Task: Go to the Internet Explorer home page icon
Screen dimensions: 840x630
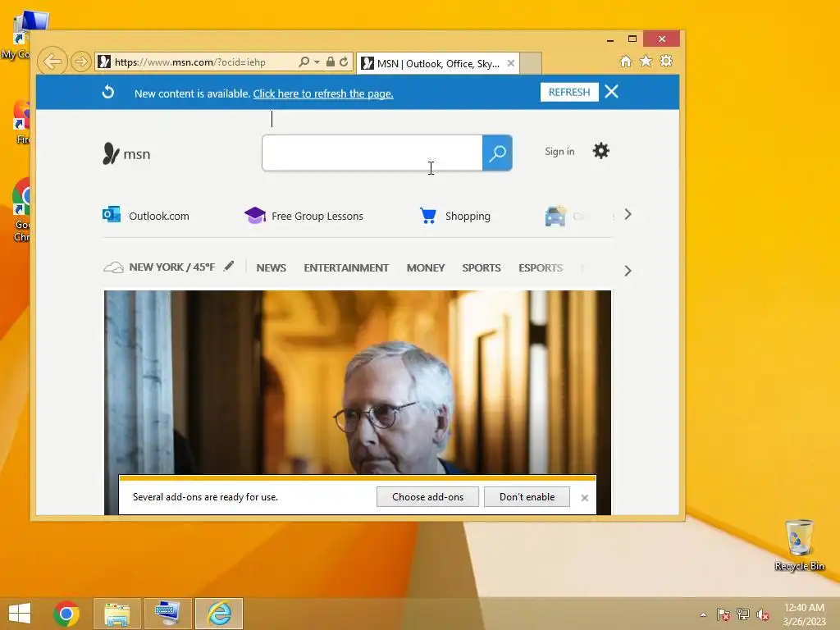Action: click(625, 61)
